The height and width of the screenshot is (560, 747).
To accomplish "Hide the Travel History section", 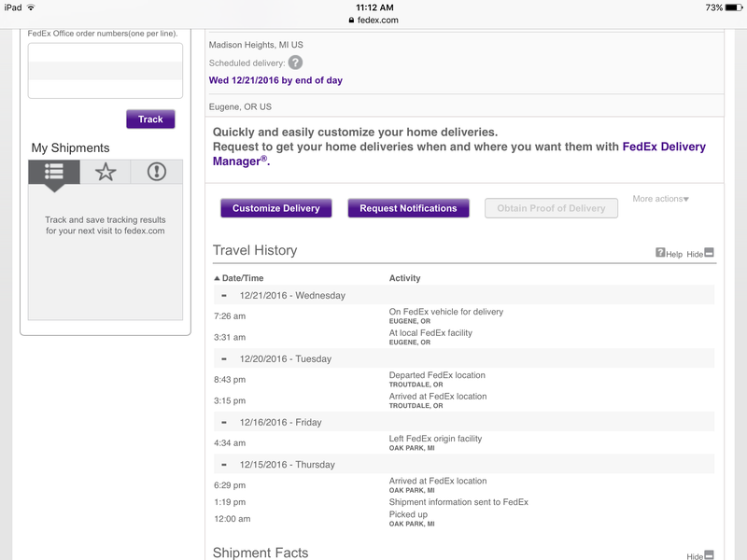I will [x=700, y=253].
